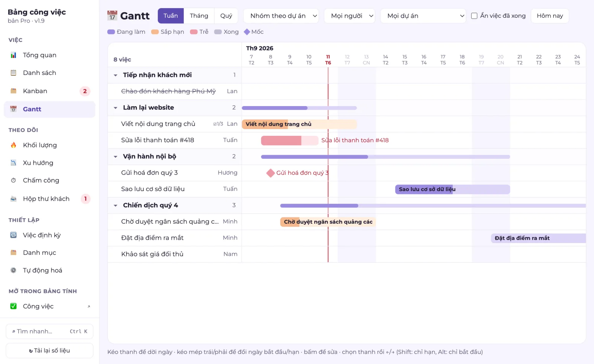Click the Gui hoá đơn quý 3 milestone diamond
The image size is (594, 364).
[x=270, y=173]
